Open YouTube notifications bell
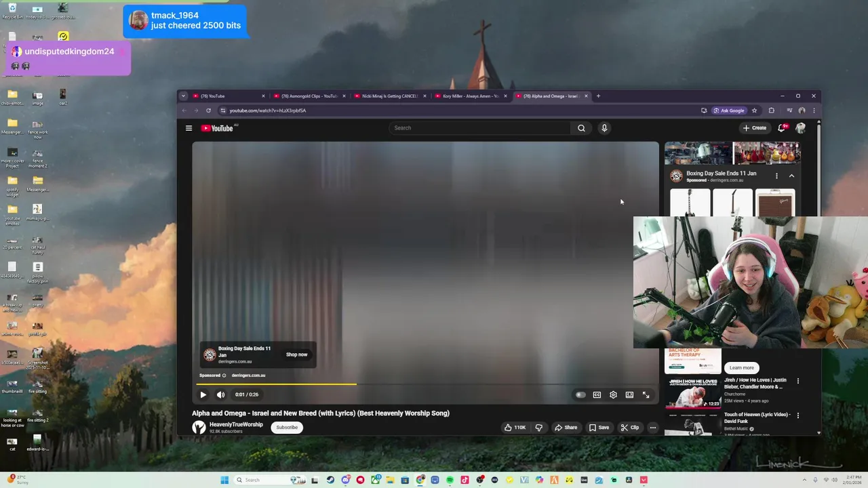Image resolution: width=868 pixels, height=488 pixels. (x=782, y=128)
